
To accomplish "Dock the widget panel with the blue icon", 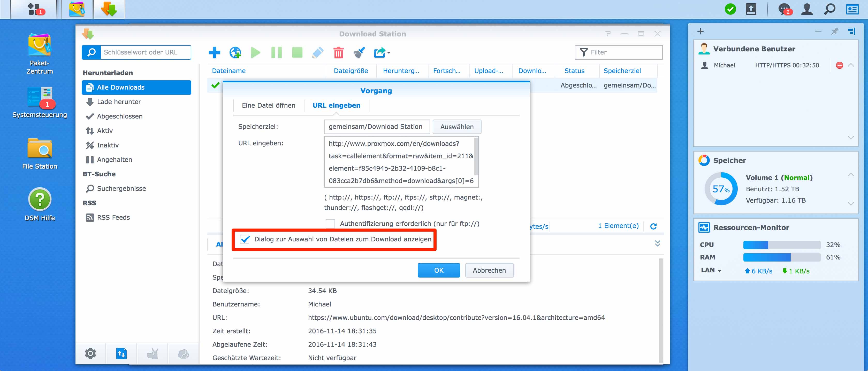I will click(x=851, y=31).
